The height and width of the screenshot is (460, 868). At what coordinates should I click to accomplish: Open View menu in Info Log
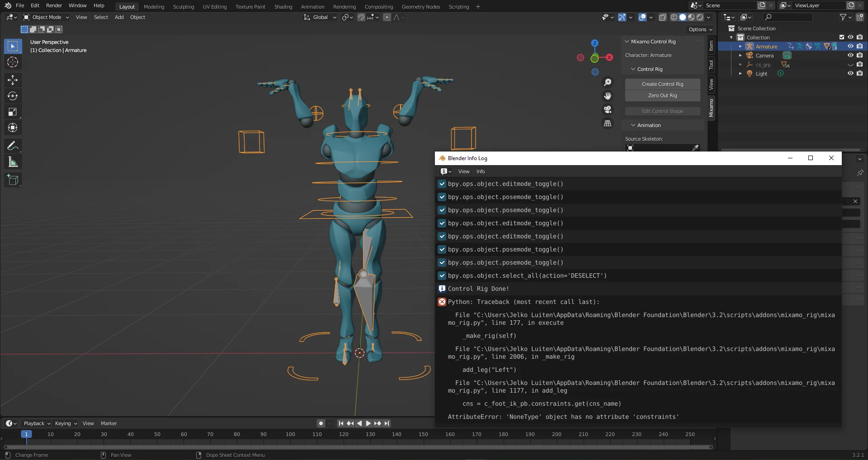tap(464, 171)
